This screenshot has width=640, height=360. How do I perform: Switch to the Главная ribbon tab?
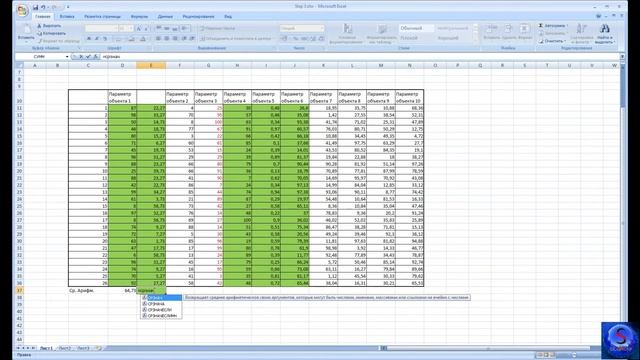tap(42, 17)
